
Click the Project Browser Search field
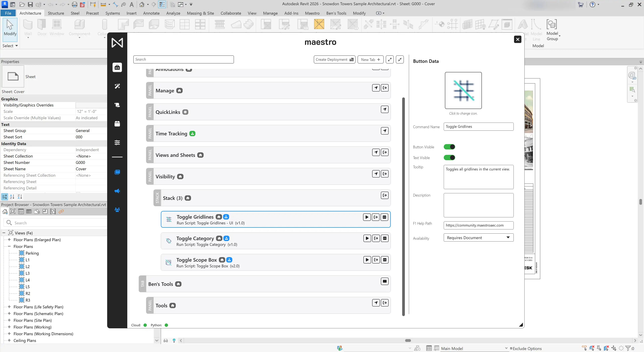[56, 223]
